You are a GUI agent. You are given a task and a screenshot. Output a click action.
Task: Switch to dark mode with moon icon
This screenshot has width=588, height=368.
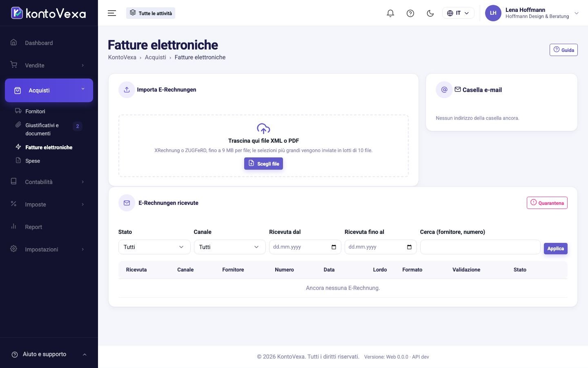430,13
